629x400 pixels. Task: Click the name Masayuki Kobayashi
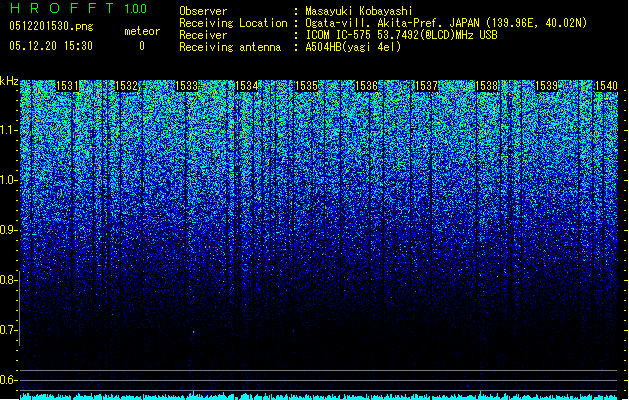[359, 11]
